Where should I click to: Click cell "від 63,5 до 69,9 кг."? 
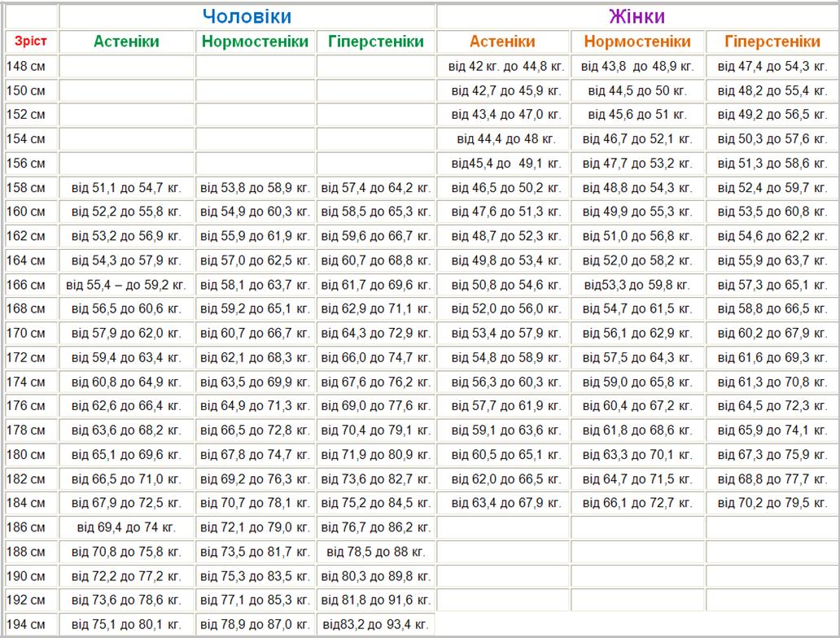[x=255, y=382]
